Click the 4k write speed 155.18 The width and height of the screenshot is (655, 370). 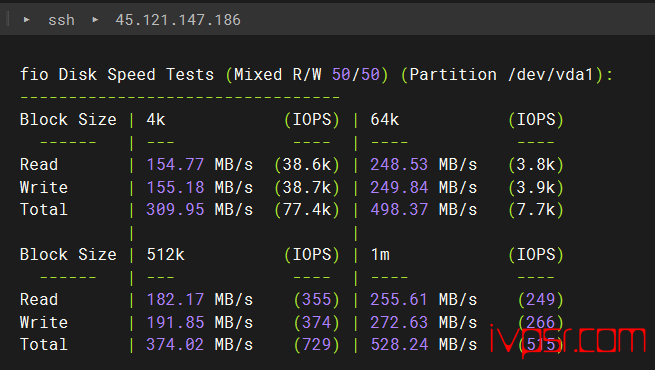tap(175, 187)
